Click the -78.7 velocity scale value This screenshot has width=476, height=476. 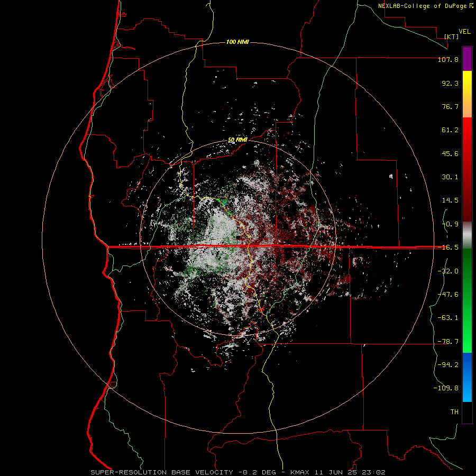tap(448, 342)
